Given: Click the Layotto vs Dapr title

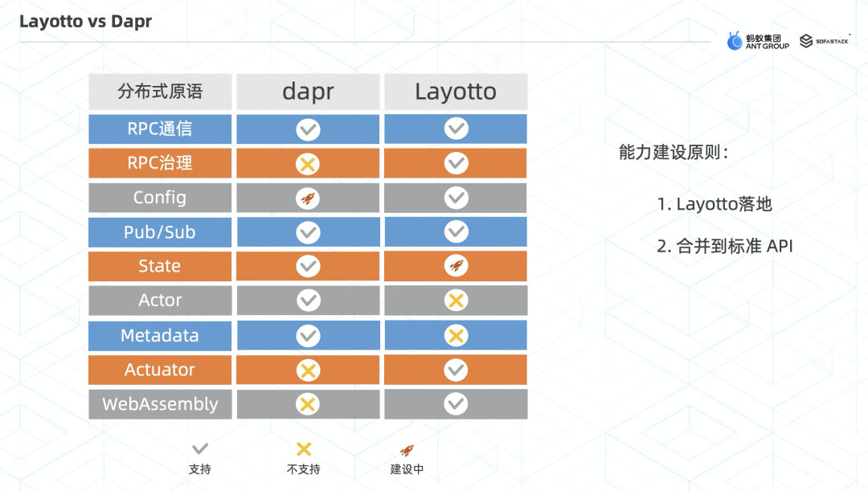Looking at the screenshot, I should coord(85,21).
